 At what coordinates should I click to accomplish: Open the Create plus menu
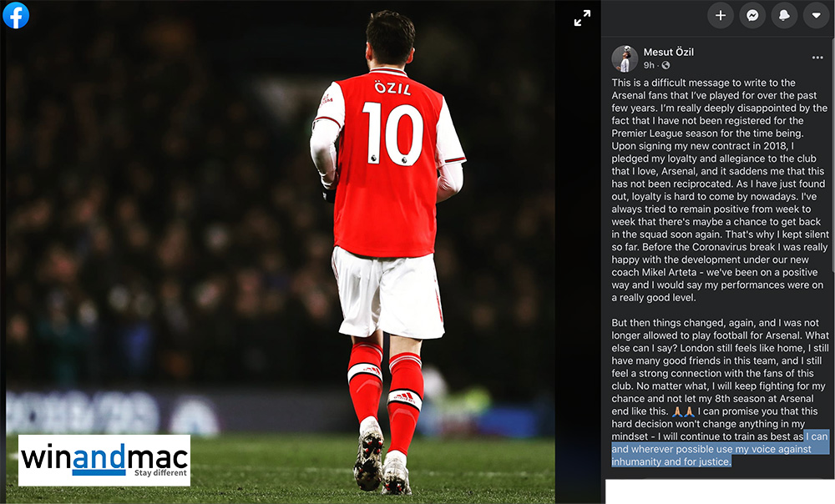(x=720, y=15)
